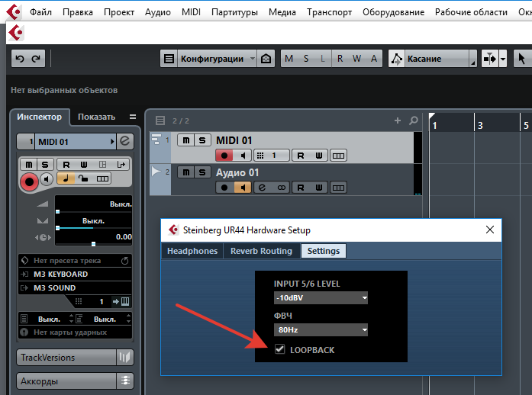The height and width of the screenshot is (395, 532).
Task: Toggle Monitor speaker button in Inspector
Action: click(47, 179)
